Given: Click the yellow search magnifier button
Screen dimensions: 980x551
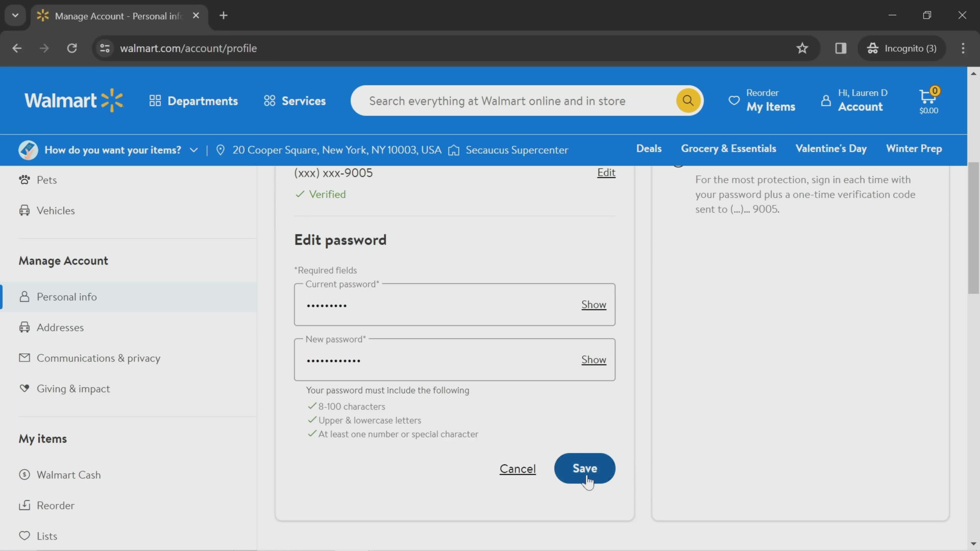Looking at the screenshot, I should (x=688, y=101).
